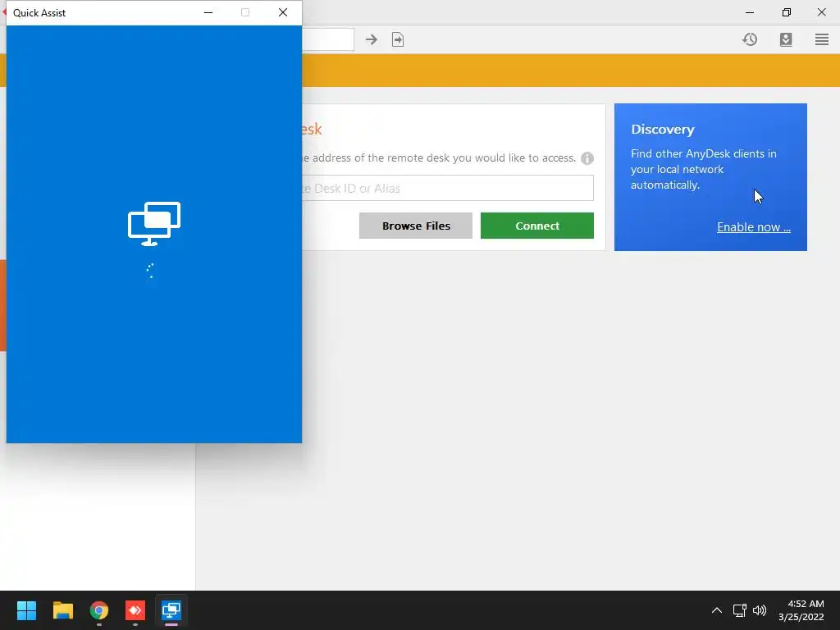
Task: Click the Remote Desk ID input field
Action: (x=448, y=188)
